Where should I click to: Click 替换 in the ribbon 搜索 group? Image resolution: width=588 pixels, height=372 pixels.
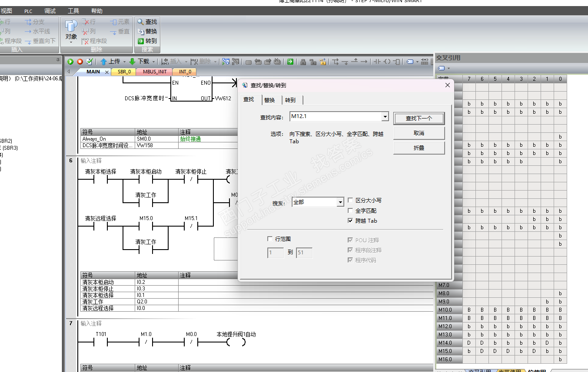147,31
